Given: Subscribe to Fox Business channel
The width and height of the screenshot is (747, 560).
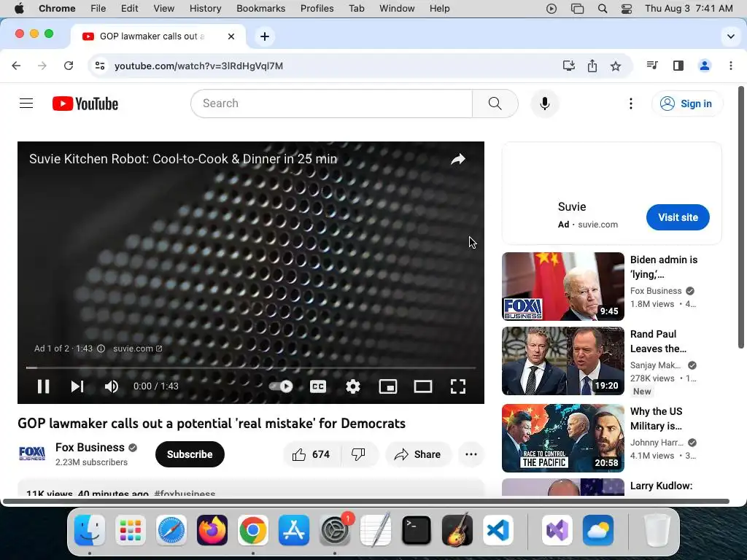Looking at the screenshot, I should click(190, 454).
